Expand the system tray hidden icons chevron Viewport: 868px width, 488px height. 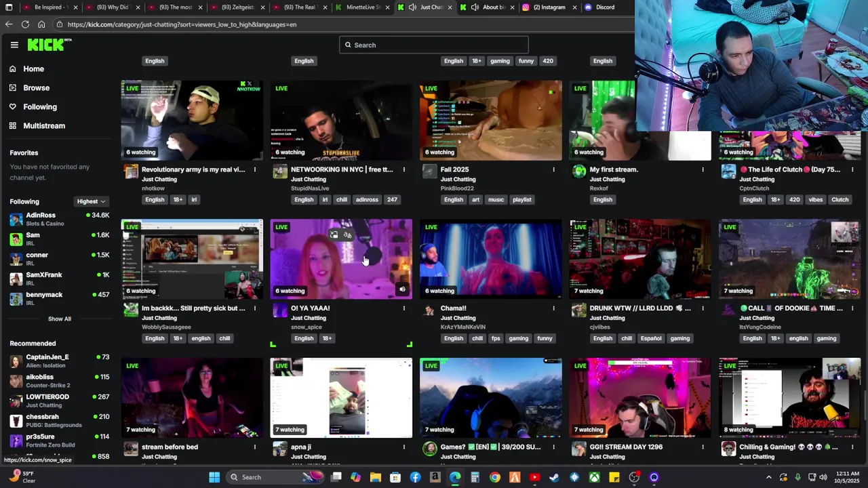pyautogui.click(x=768, y=477)
